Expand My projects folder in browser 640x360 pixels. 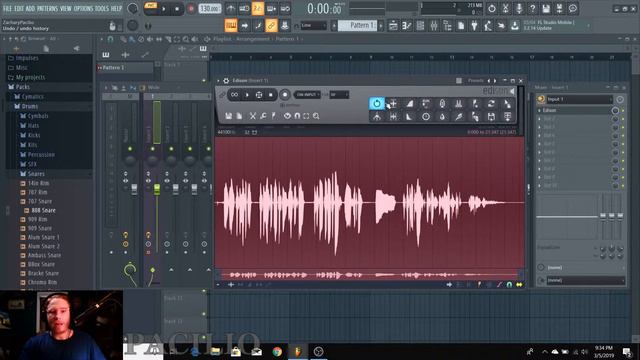pyautogui.click(x=27, y=77)
